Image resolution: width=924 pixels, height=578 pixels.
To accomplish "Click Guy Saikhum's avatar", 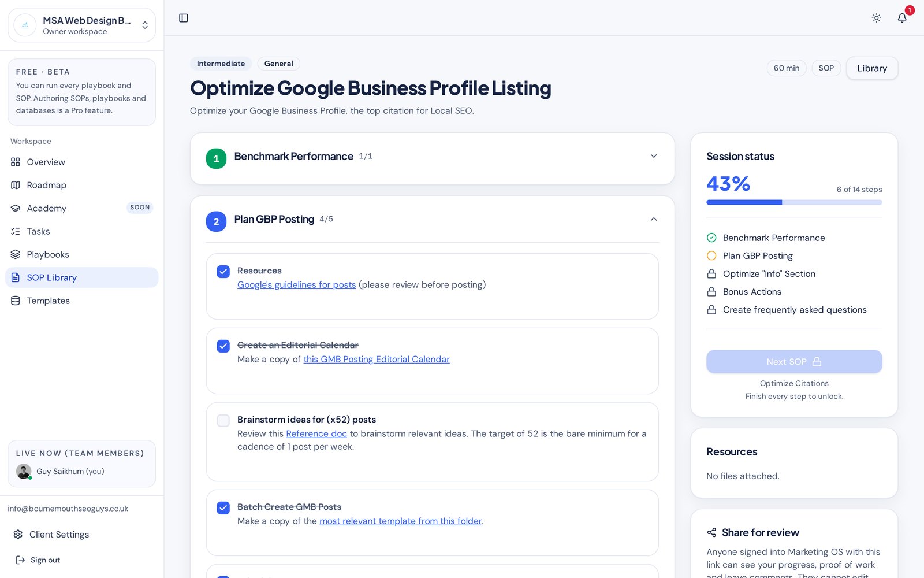I will (24, 471).
